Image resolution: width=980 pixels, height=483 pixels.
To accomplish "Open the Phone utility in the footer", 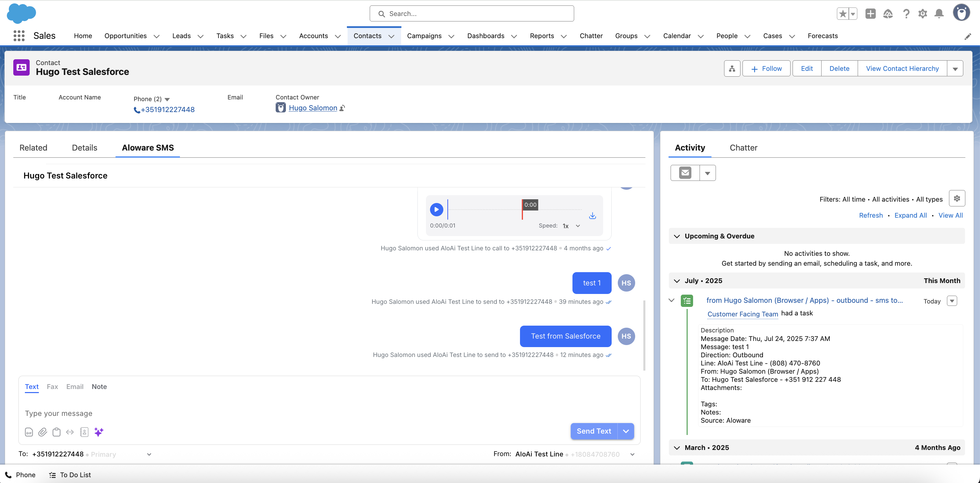I will click(x=20, y=474).
